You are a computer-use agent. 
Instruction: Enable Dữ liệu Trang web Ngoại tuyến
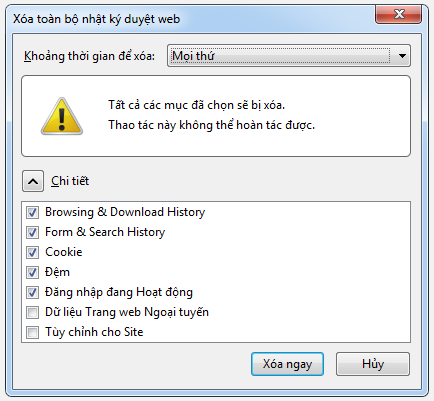pos(32,312)
